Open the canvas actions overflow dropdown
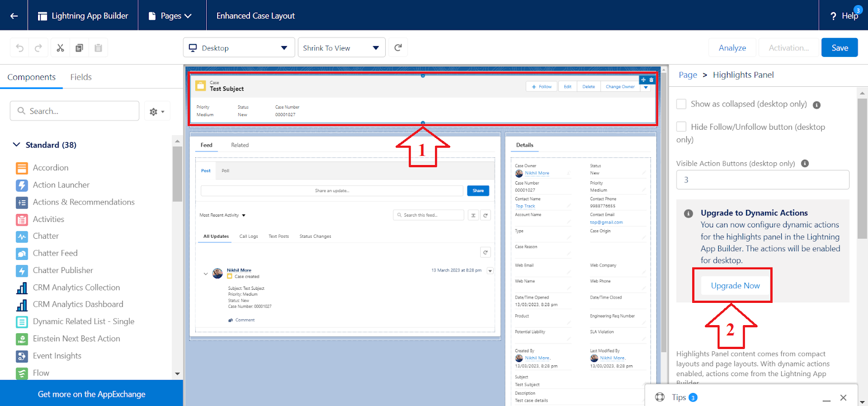 point(646,87)
